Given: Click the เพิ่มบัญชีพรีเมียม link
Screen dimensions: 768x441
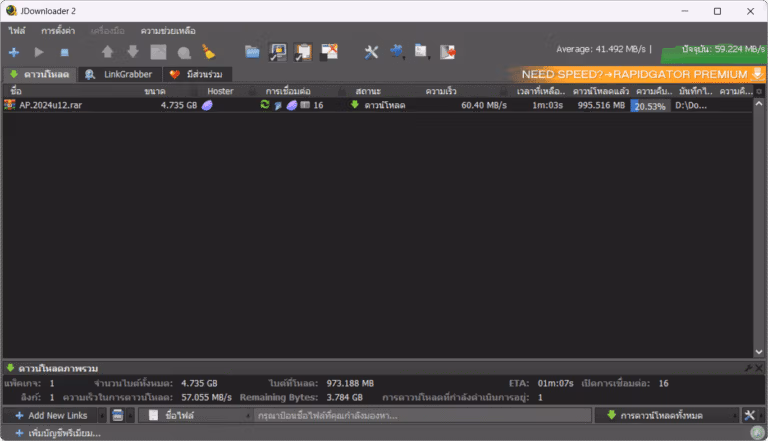Looking at the screenshot, I should (58, 433).
